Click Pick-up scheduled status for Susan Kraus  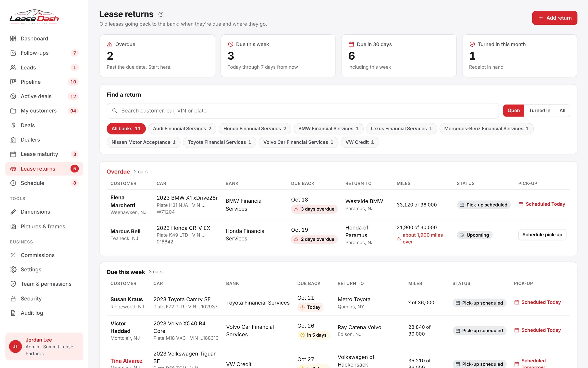coord(479,303)
